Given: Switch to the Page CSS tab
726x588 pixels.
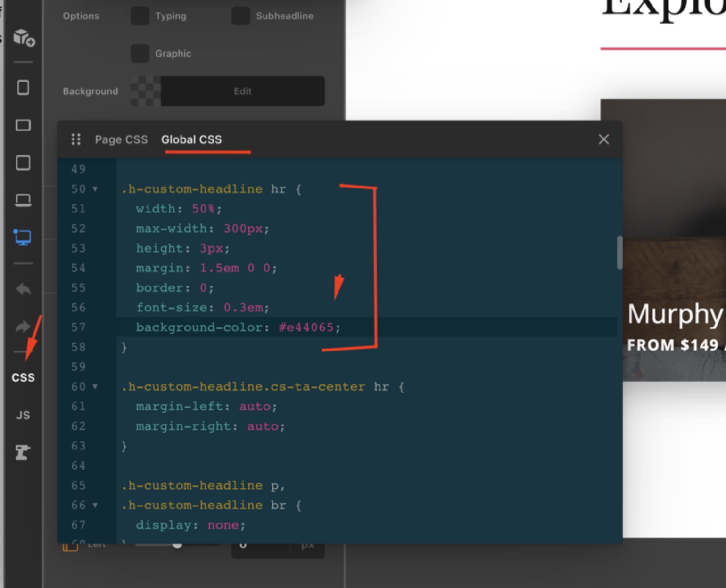Looking at the screenshot, I should pyautogui.click(x=121, y=139).
